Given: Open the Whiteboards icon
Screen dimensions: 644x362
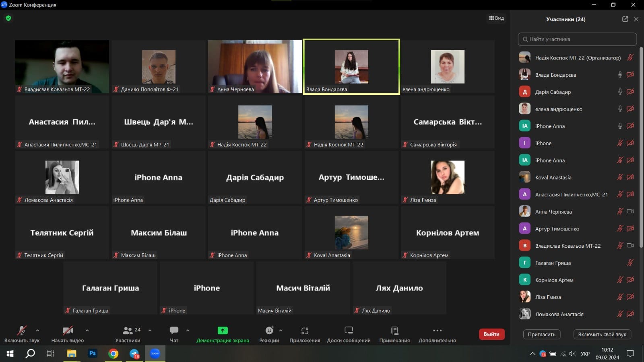Looking at the screenshot, I should pyautogui.click(x=349, y=331).
